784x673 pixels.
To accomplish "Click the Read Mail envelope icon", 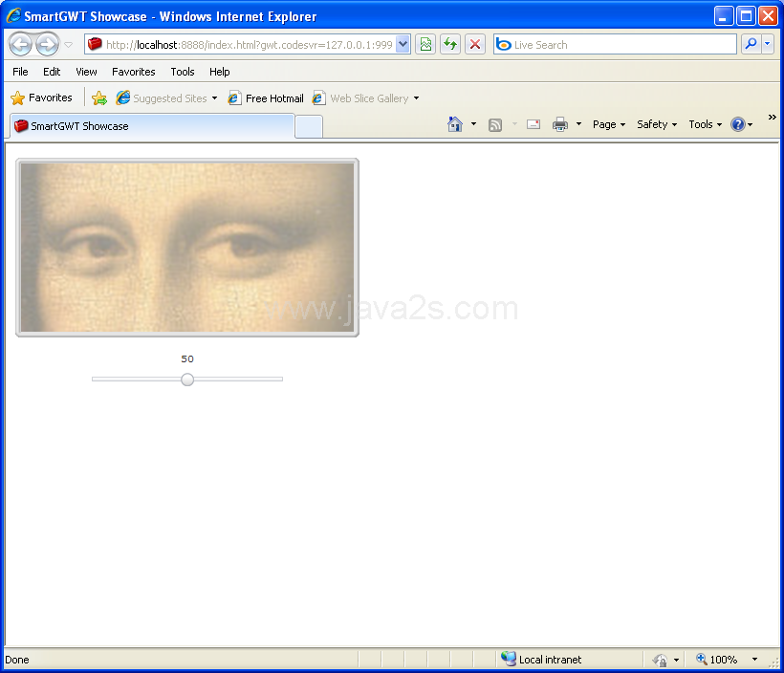I will click(x=534, y=124).
